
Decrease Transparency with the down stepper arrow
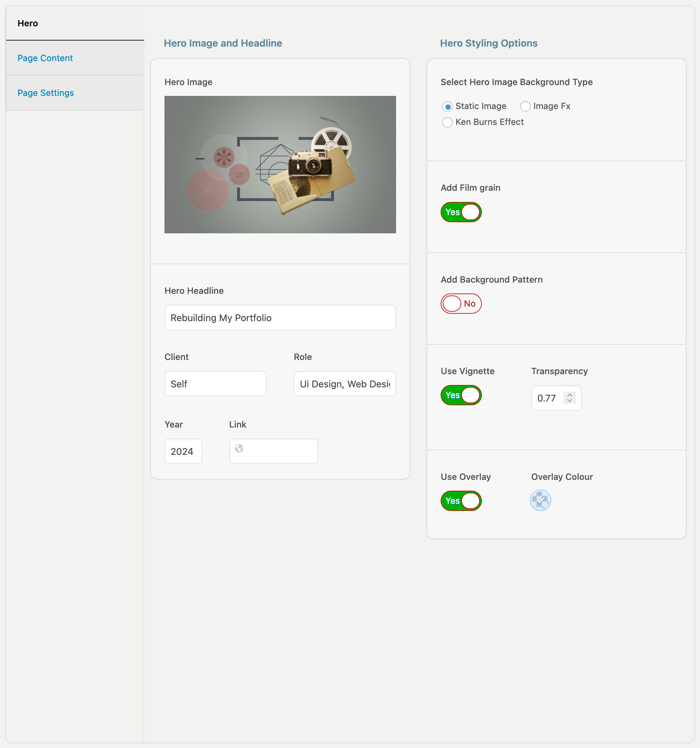click(x=569, y=401)
